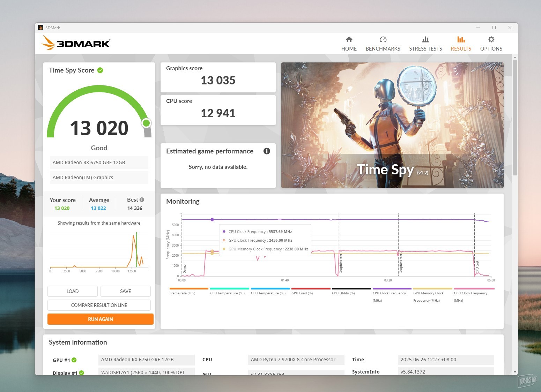The image size is (541, 392).
Task: Click the CPU score 12 941 card
Action: coord(218,110)
